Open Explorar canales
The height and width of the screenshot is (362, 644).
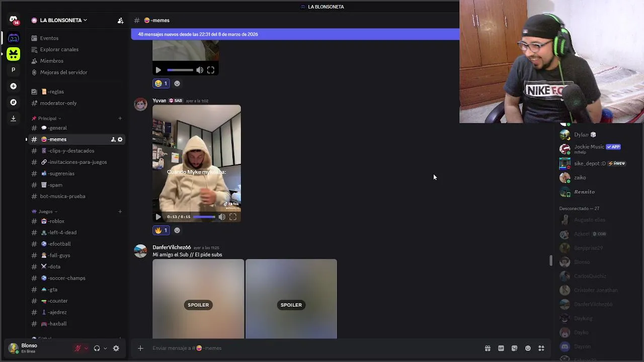76,49
